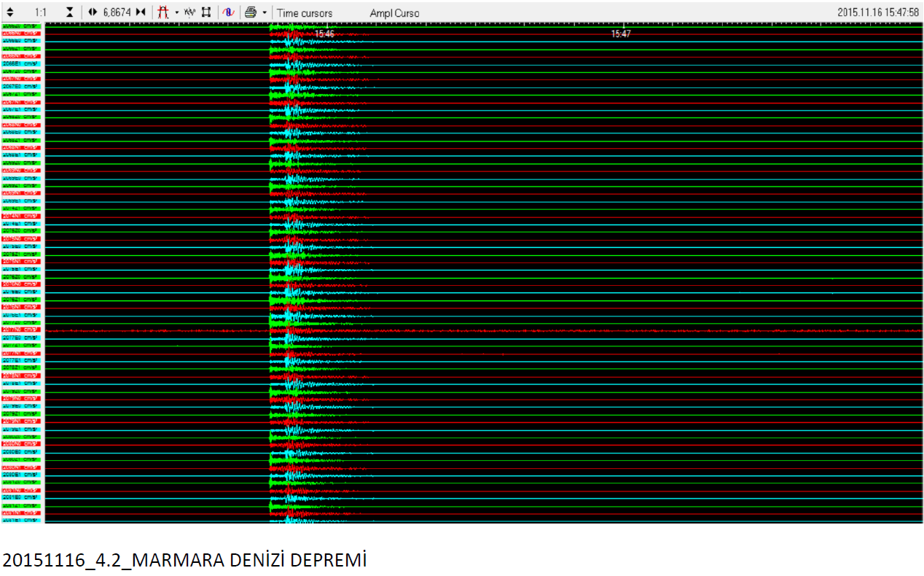This screenshot has width=924, height=576.
Task: Click the square frame zoom-fit icon
Action: click(x=206, y=12)
